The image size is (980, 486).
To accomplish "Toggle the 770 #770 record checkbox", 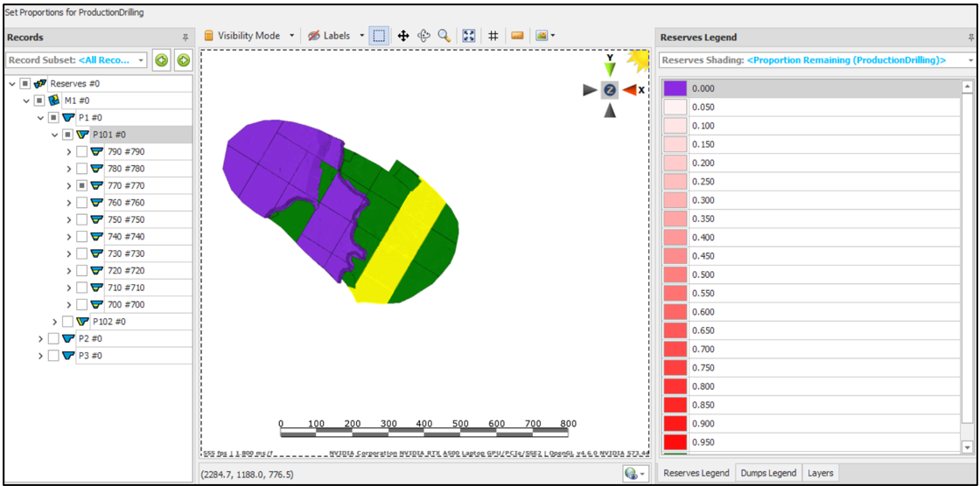I will click(x=82, y=186).
